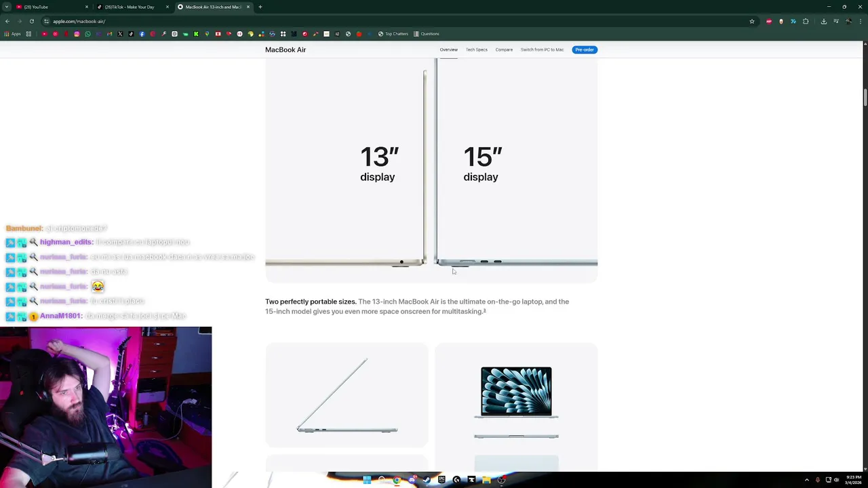Select the Overview nav item
Screen dimensions: 868x488
(x=448, y=49)
